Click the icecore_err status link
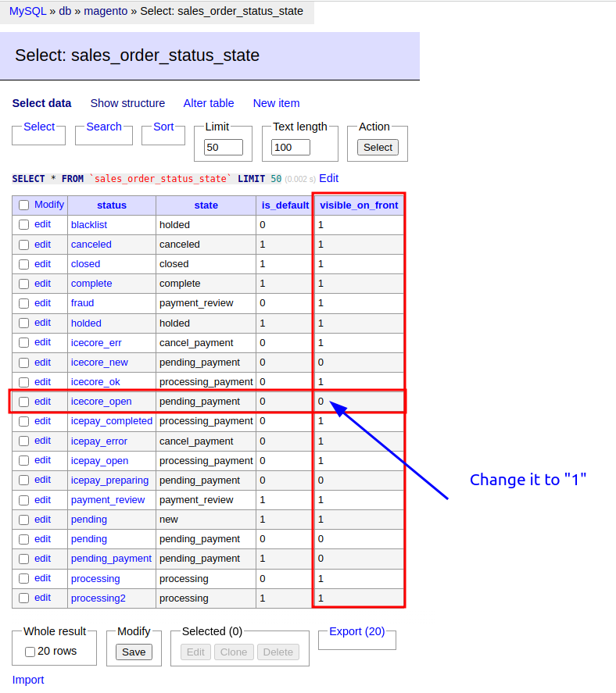Viewport: 616px width, 693px height. [96, 343]
